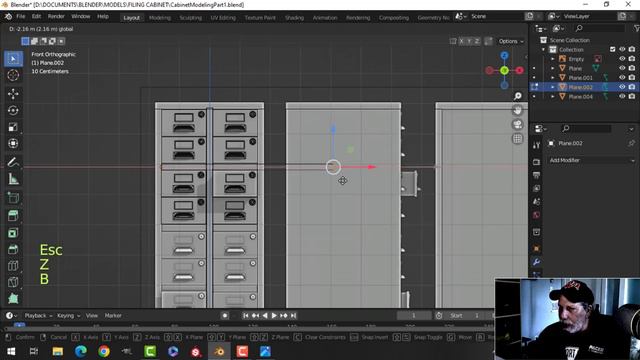Open Microsoft Edge from the taskbar
640x360 pixels.
[x=80, y=351]
